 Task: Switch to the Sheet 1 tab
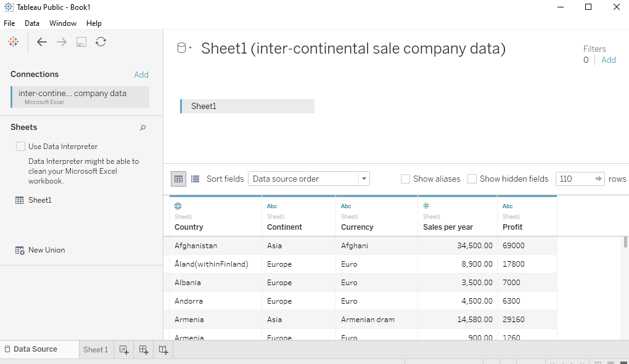coord(96,349)
